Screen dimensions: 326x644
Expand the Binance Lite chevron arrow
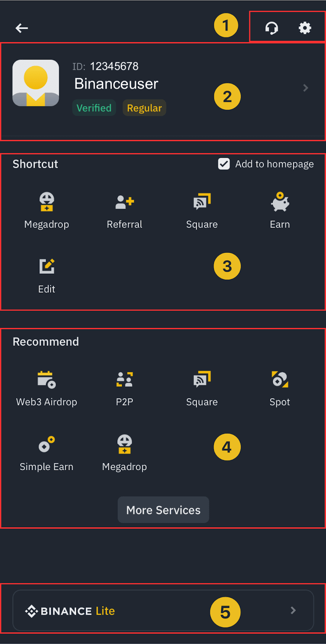(293, 611)
